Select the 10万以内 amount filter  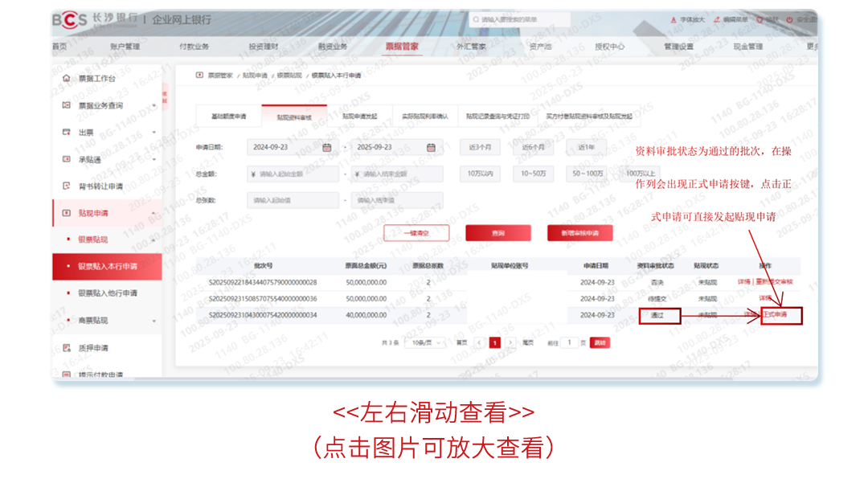pyautogui.click(x=479, y=174)
